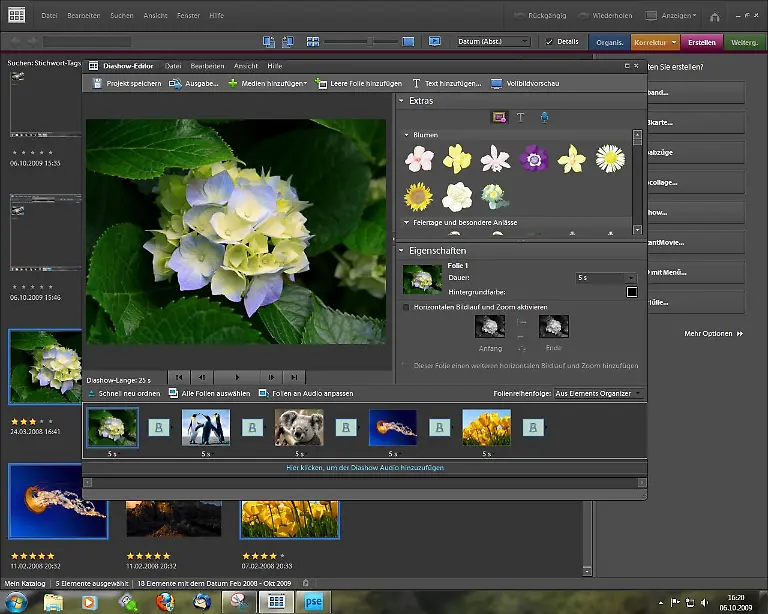Collapse the Eigenschaften panel
The image size is (768, 614).
(x=401, y=250)
